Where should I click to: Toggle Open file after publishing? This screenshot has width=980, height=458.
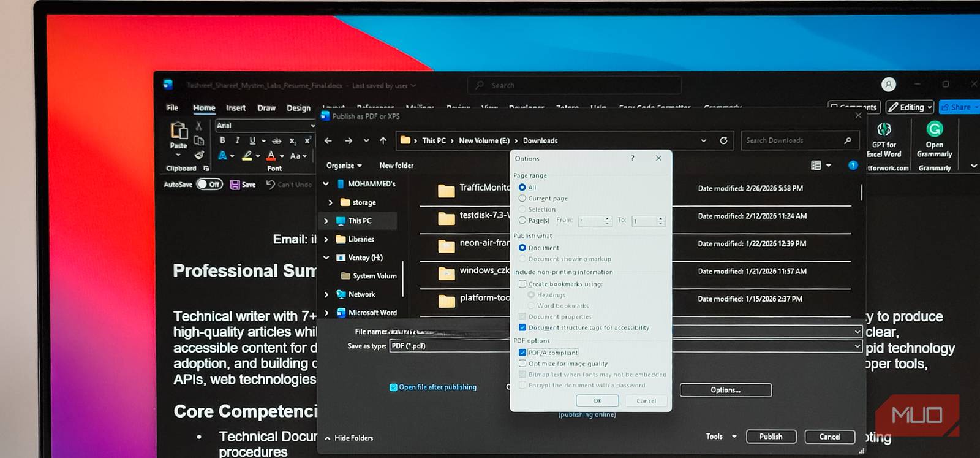(x=393, y=387)
